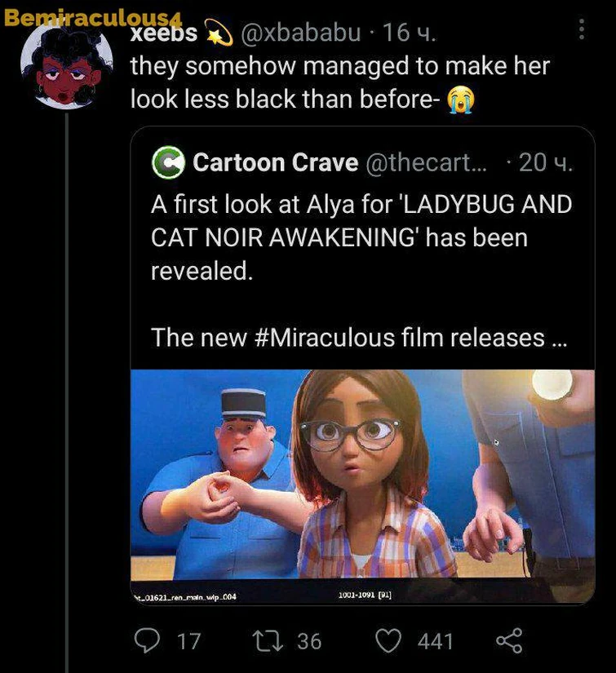Open the Alya first-look image
This screenshot has height=673, width=616.
362,485
